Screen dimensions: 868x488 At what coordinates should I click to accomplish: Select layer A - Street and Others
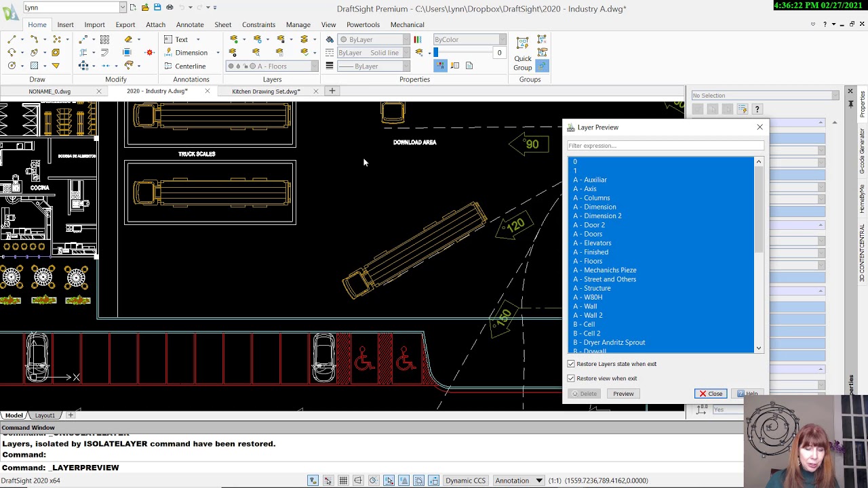coord(604,279)
